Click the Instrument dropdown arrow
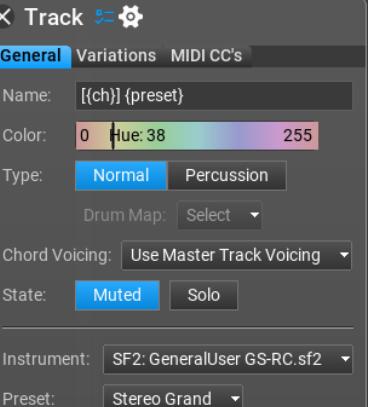This screenshot has height=407, width=379. [345, 359]
